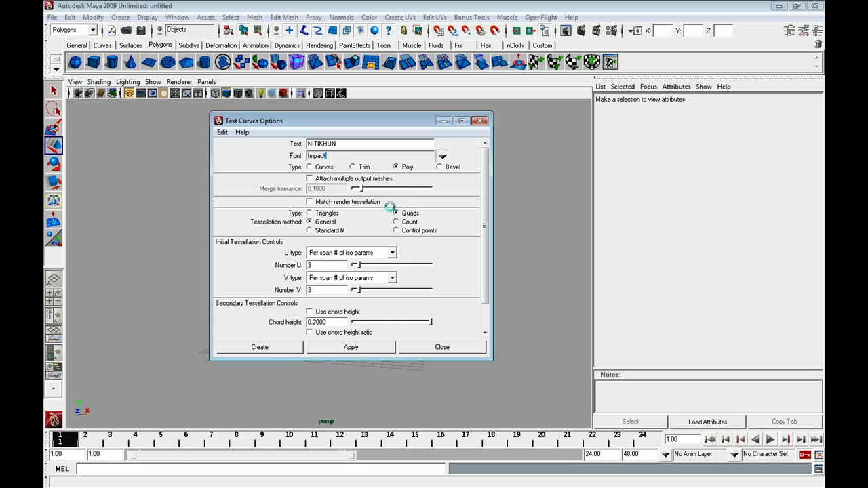Check Match render tessellation

pos(310,201)
